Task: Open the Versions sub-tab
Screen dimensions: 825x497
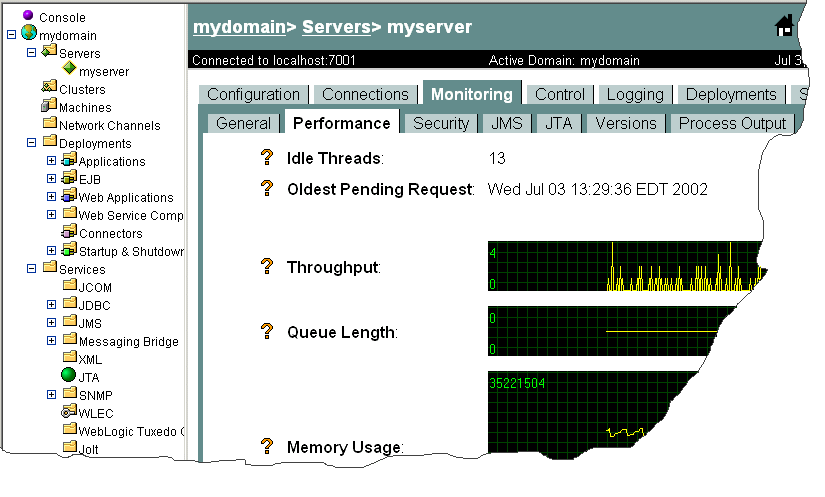Action: [626, 123]
